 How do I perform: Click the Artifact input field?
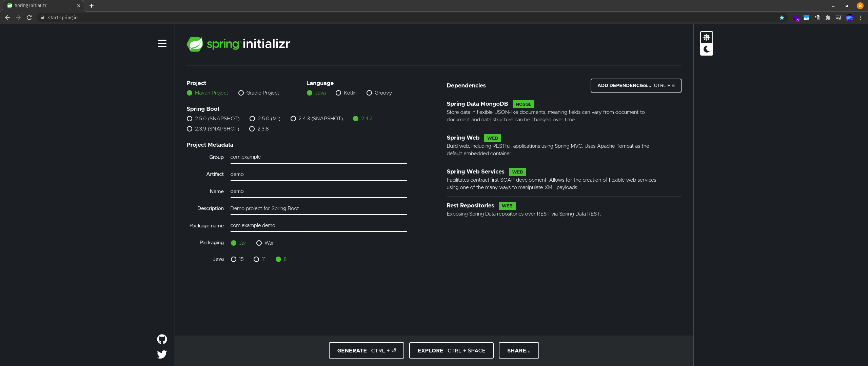click(318, 175)
